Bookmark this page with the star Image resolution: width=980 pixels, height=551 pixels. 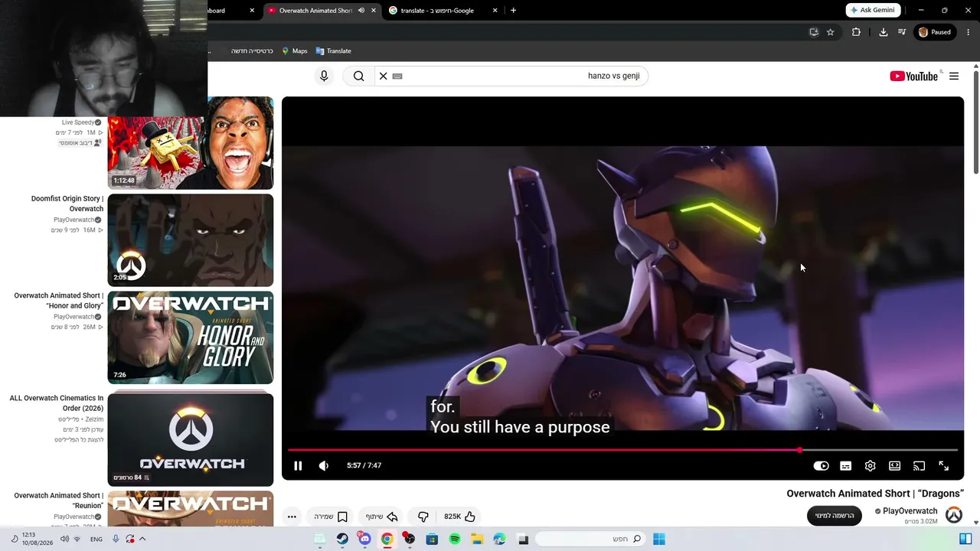[830, 32]
